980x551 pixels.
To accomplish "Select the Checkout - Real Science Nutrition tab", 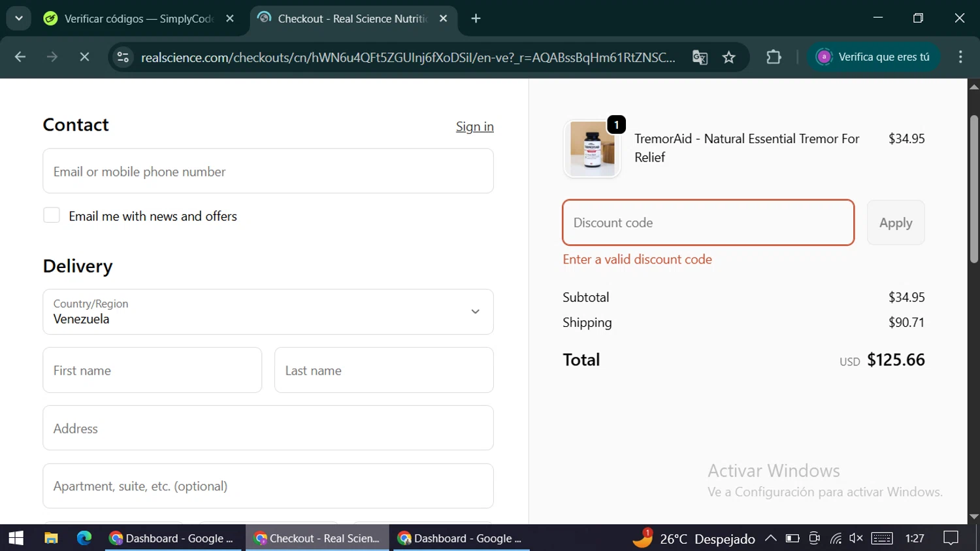I will [353, 18].
